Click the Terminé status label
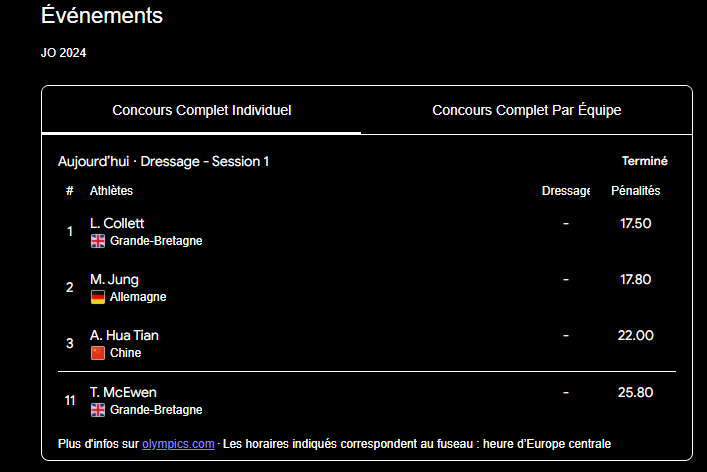Image resolution: width=707 pixels, height=472 pixels. click(x=644, y=161)
